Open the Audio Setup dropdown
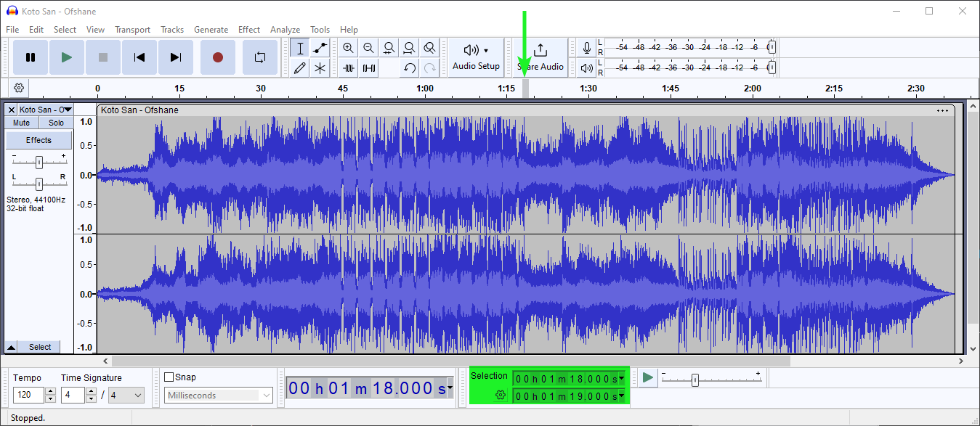This screenshot has width=980, height=426. [476, 57]
